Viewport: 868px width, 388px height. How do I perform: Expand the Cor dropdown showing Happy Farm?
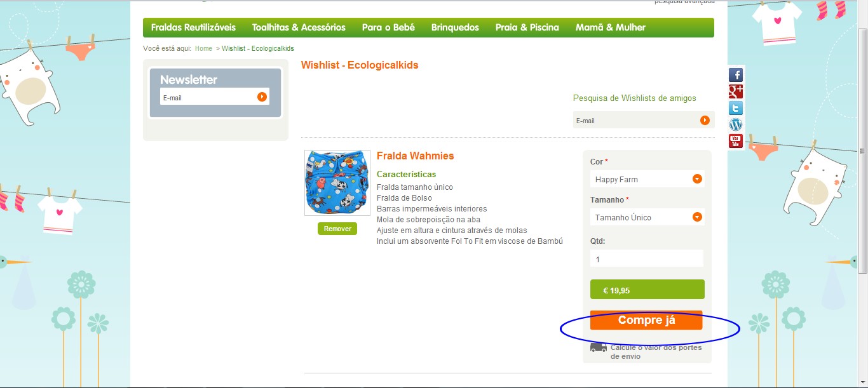[647, 179]
